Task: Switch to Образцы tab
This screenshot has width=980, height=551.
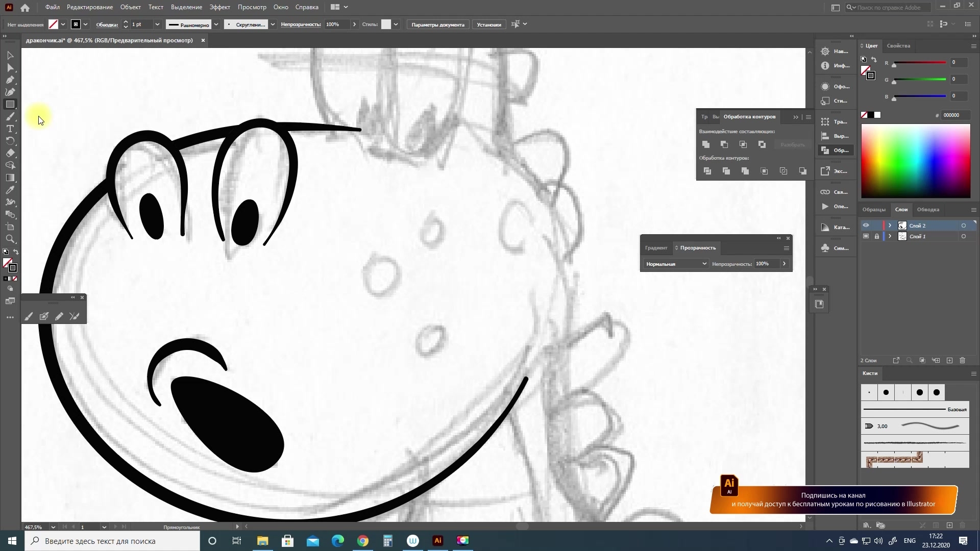Action: [874, 210]
